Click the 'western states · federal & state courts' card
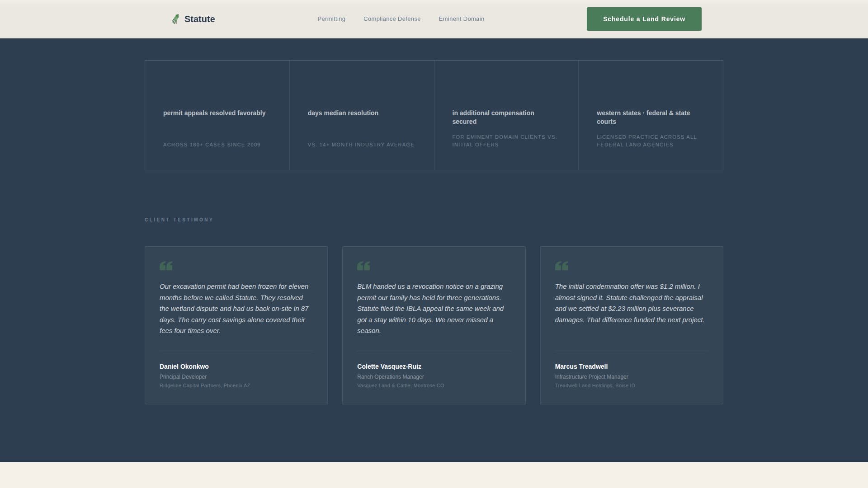Image resolution: width=868 pixels, height=488 pixels. click(650, 115)
